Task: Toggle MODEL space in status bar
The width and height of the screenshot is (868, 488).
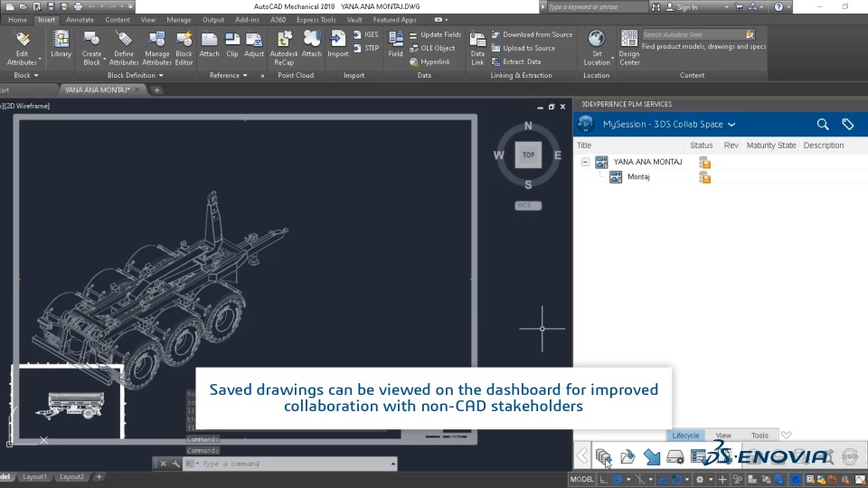Action: [x=581, y=479]
